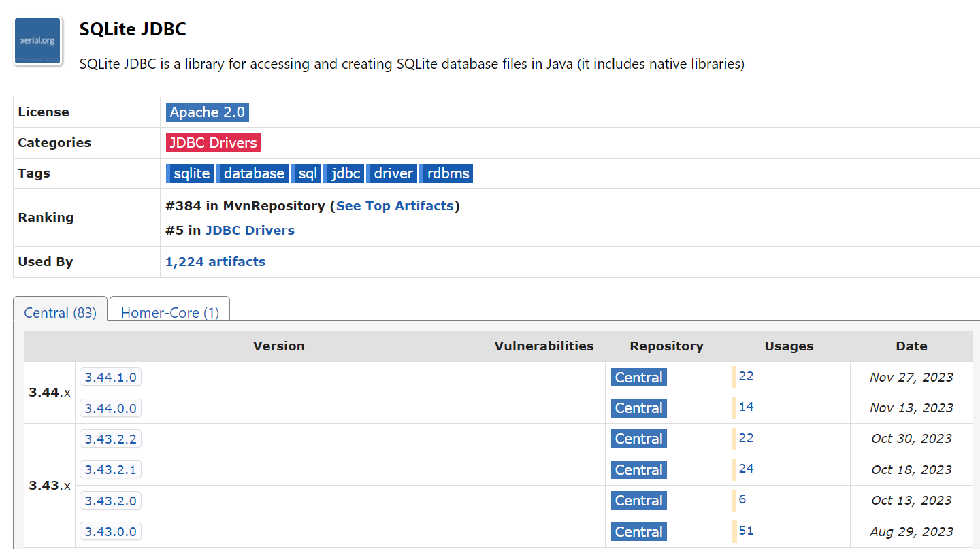Viewport: 980px width, 549px height.
Task: Switch to the Homer-Core (1) tab
Action: point(170,312)
